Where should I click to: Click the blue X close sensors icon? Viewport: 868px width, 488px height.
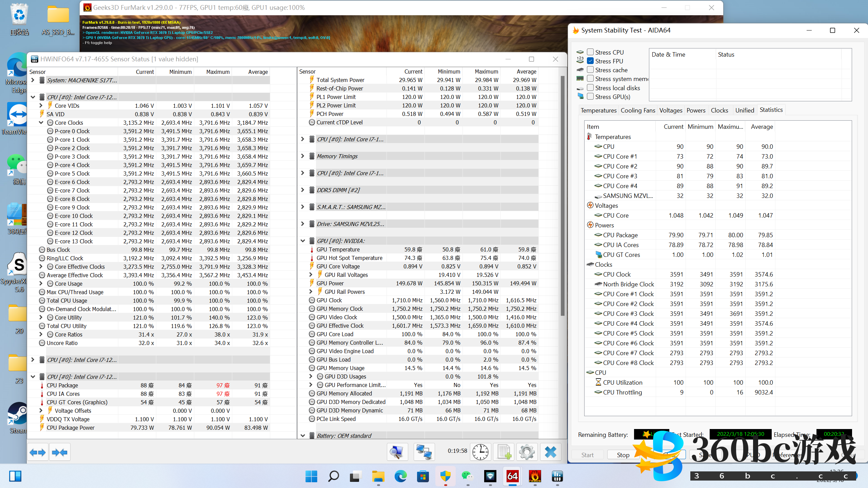coord(550,452)
